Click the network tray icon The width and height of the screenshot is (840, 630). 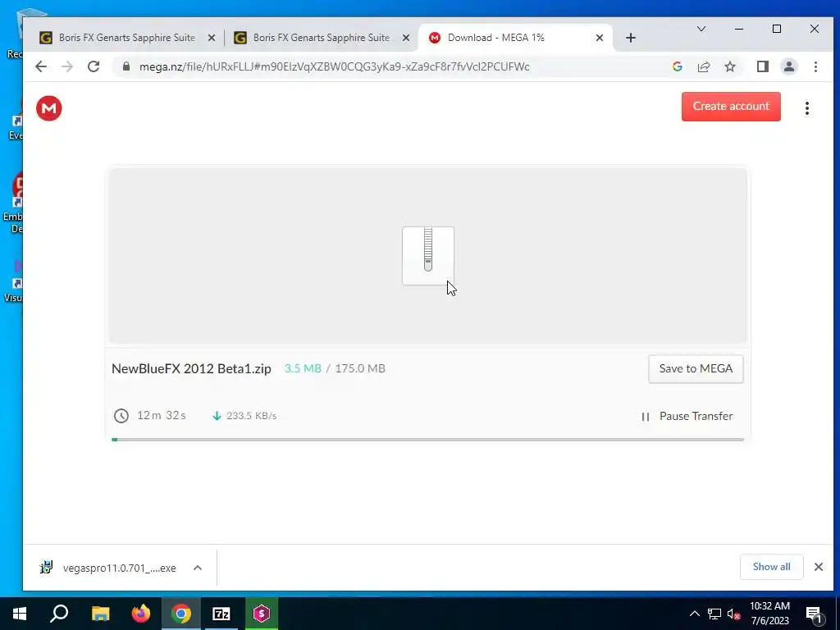point(714,614)
